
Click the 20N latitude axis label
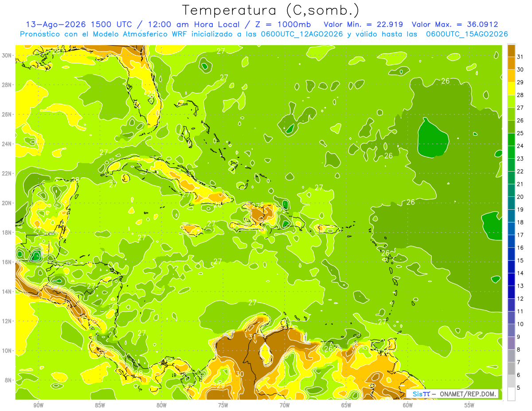[x=8, y=203]
